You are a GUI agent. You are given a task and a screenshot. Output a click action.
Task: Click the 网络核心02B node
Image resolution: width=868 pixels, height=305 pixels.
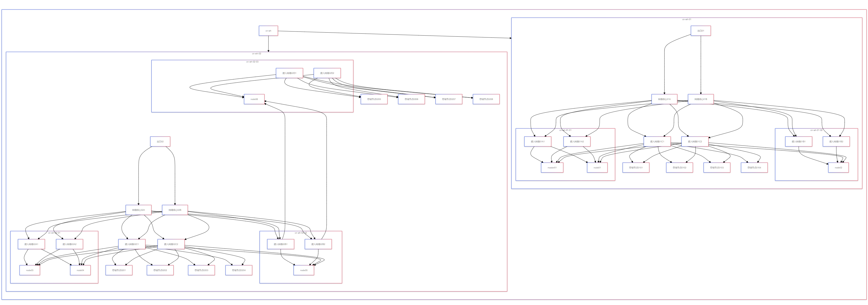[x=174, y=210]
